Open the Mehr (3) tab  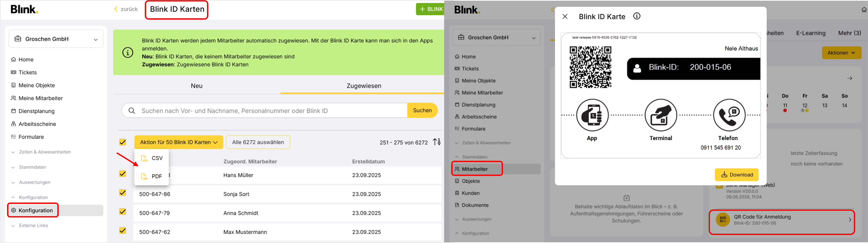tap(849, 33)
